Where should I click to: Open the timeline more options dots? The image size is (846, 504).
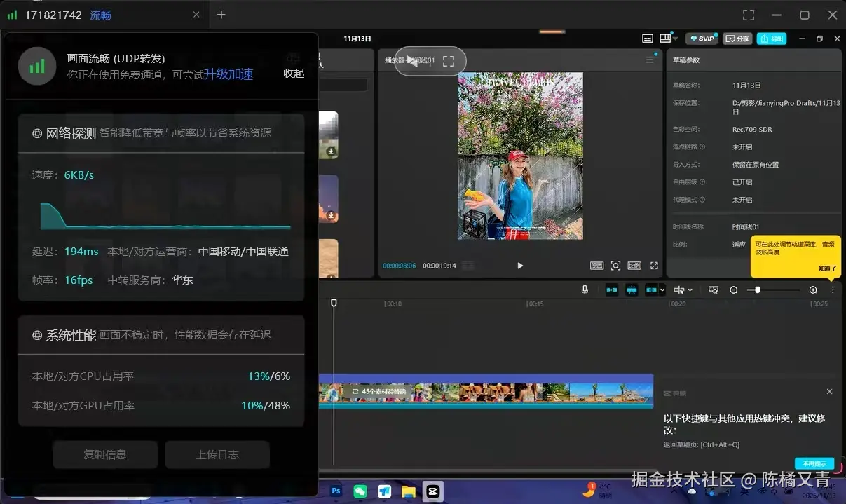point(833,290)
